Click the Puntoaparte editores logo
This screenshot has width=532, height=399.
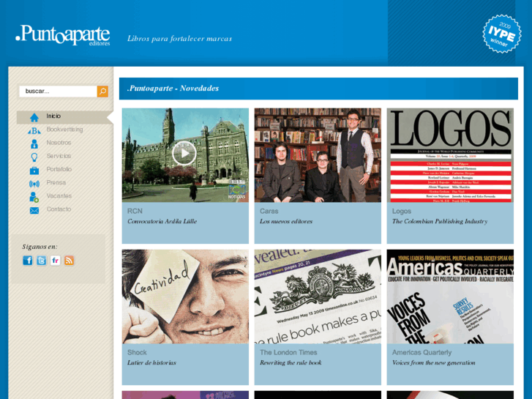[x=63, y=35]
